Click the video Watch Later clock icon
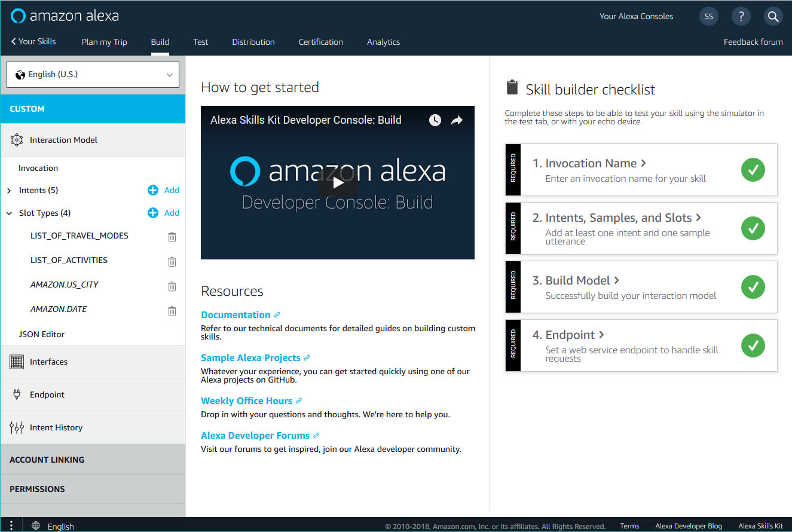792x532 pixels. click(x=435, y=120)
